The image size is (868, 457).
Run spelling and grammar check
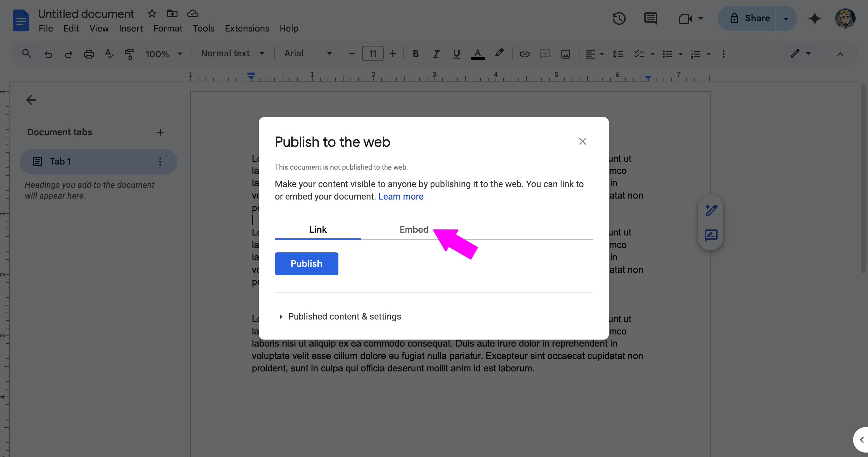109,54
